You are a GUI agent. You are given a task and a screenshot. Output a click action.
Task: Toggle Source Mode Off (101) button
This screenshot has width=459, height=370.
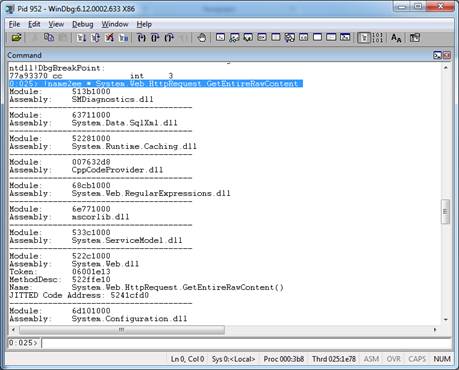377,38
